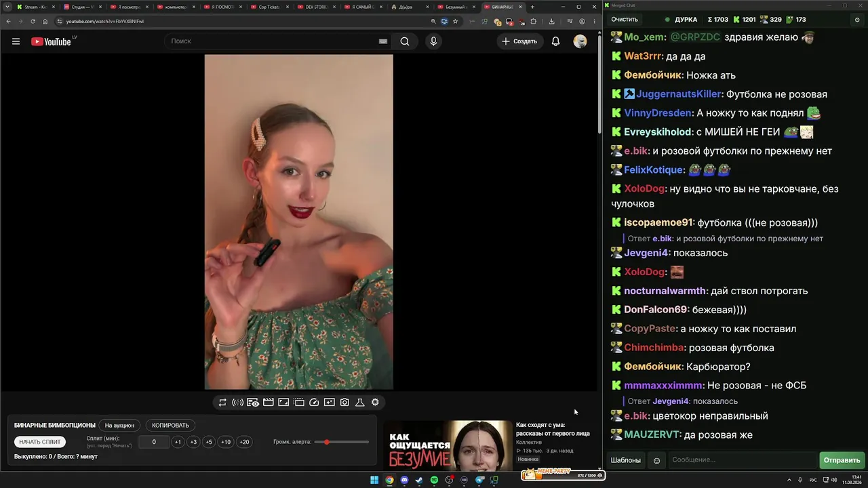Click the resize player frame icon
Viewport: 868px width, 488px height.
[x=283, y=403]
